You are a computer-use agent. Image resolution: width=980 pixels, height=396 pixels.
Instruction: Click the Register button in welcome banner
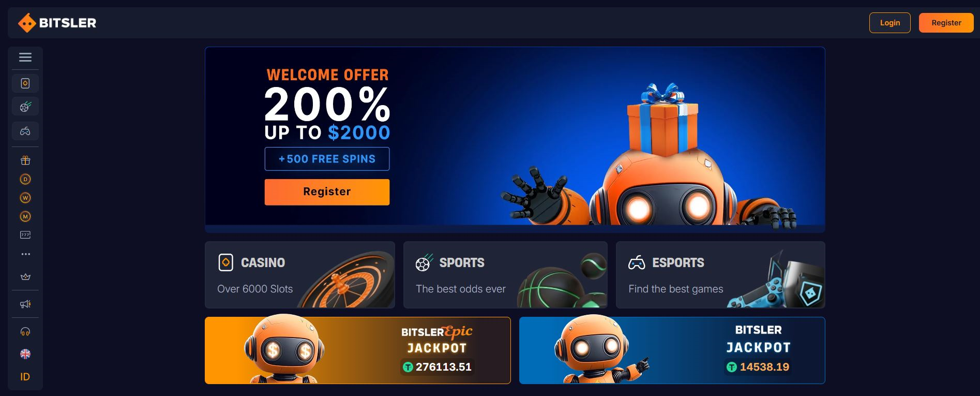[x=327, y=192]
